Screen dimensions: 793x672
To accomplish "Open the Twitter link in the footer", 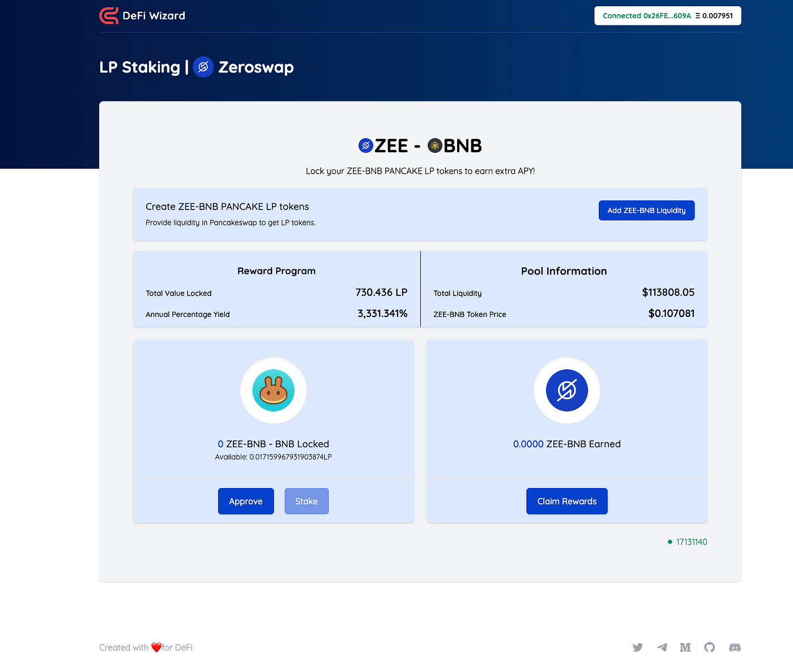I will pos(638,647).
